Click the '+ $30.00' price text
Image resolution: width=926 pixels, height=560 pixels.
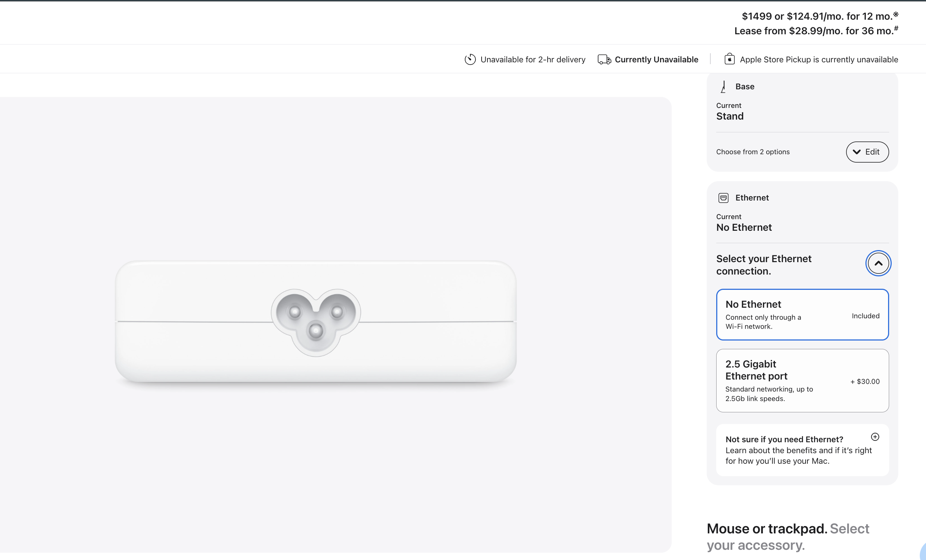coord(865,382)
